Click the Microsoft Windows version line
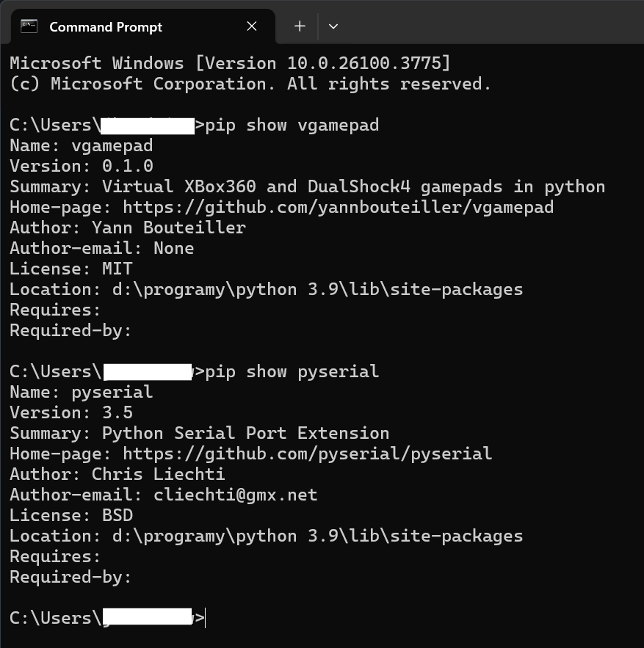Viewport: 644px width, 648px height. 230,63
